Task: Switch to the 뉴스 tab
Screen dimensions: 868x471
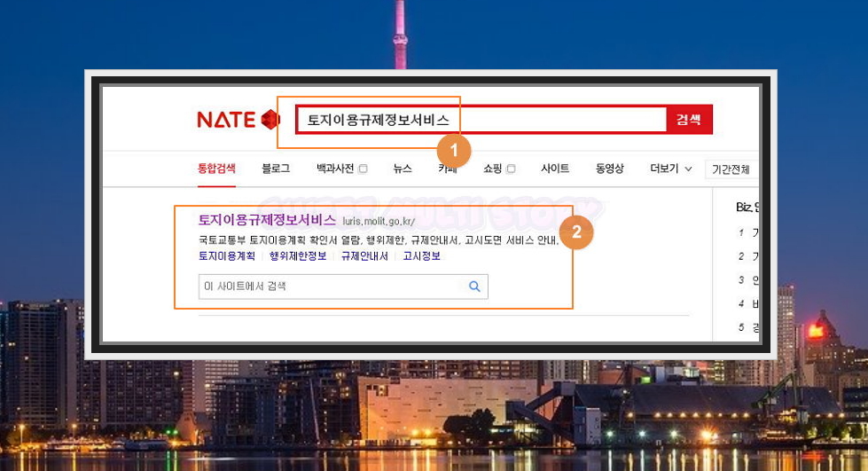Action: point(403,169)
